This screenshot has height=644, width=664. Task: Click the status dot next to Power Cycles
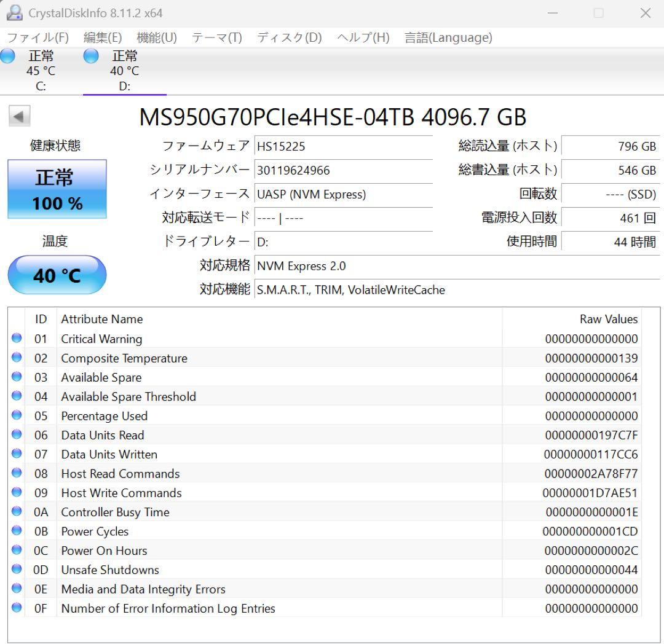pos(17,531)
